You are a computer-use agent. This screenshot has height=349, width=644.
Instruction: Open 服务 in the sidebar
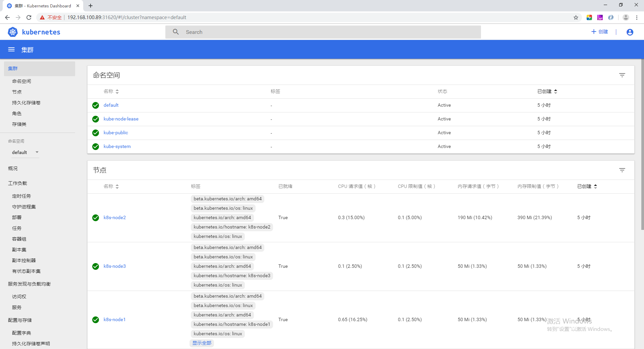(x=17, y=307)
